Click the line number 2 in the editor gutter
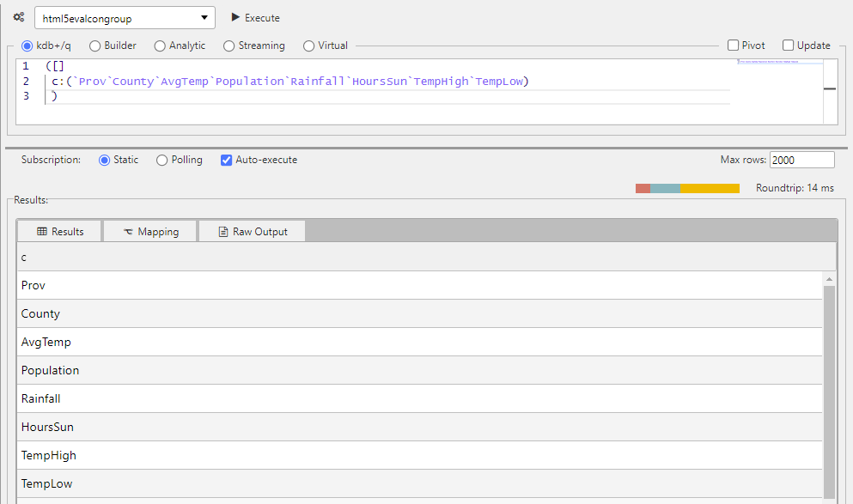853x504 pixels. click(x=26, y=81)
